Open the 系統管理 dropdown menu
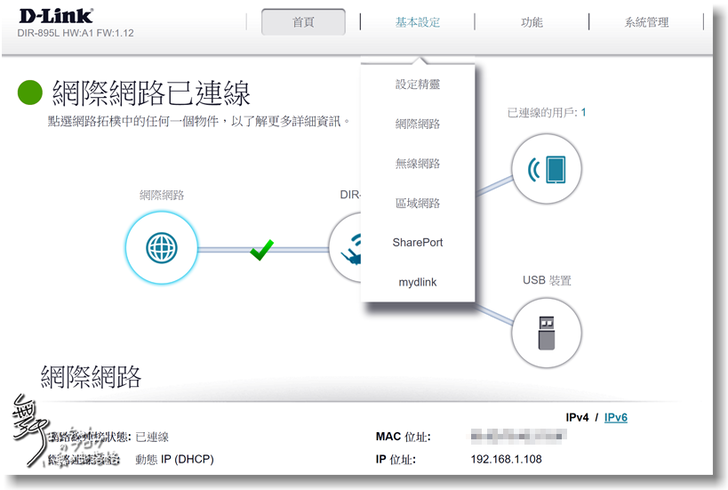This screenshot has width=728, height=490. 646,22
